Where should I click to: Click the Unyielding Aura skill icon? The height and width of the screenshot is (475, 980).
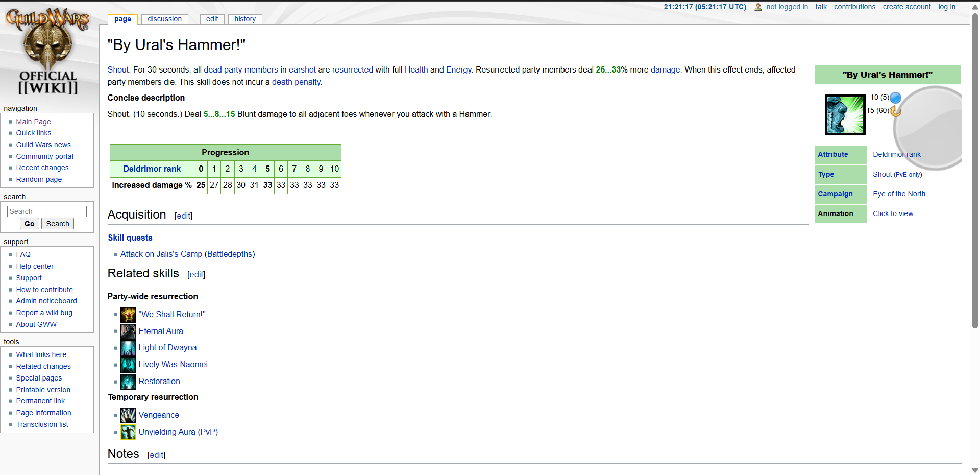point(128,432)
